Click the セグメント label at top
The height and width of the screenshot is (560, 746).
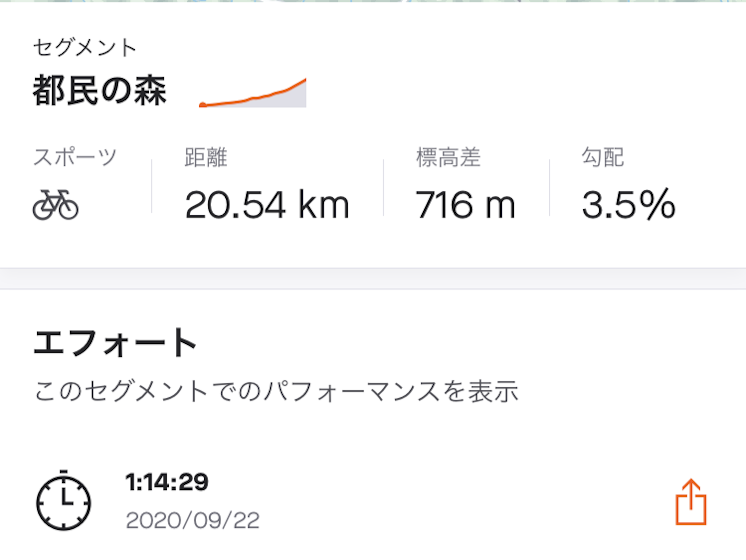(x=85, y=48)
